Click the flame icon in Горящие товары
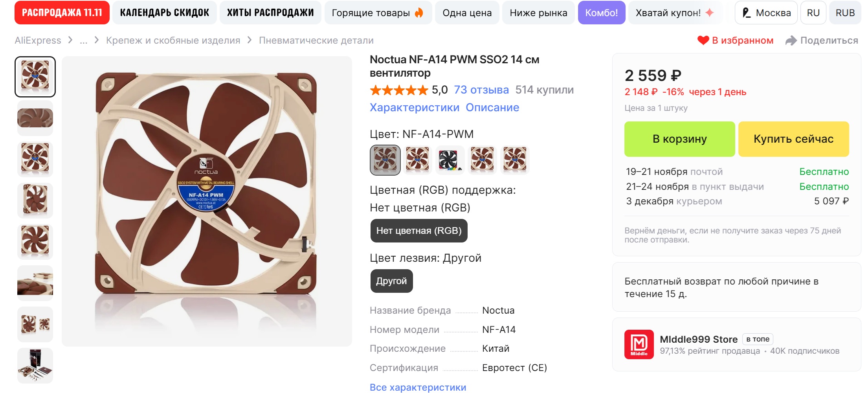Viewport: 868px width, 393px height. pos(419,13)
